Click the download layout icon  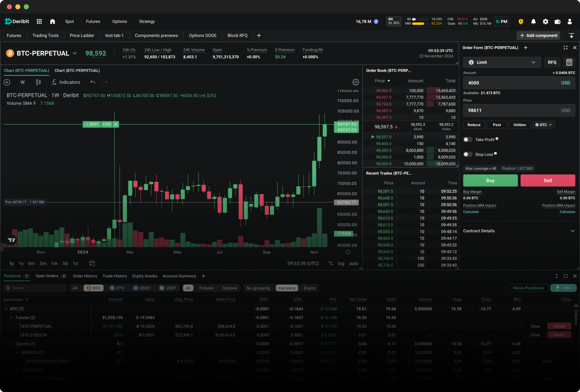[571, 35]
